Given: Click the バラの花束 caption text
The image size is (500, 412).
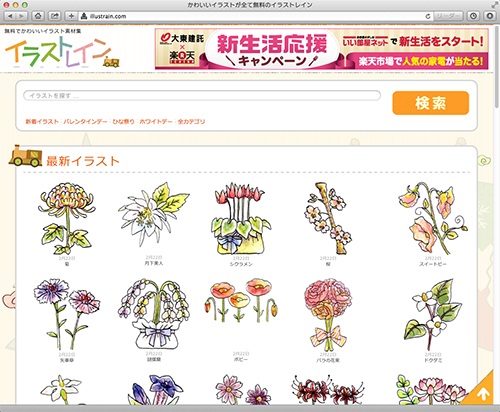Looking at the screenshot, I should point(328,360).
